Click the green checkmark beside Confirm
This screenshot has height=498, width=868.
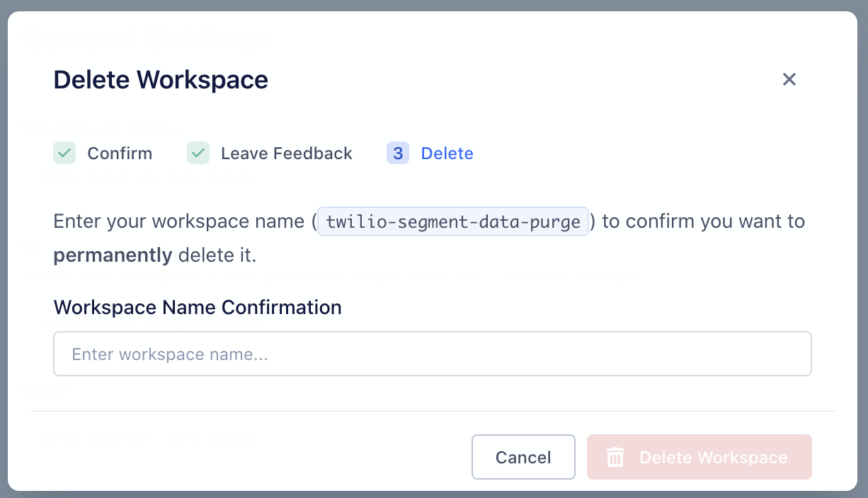coord(64,153)
